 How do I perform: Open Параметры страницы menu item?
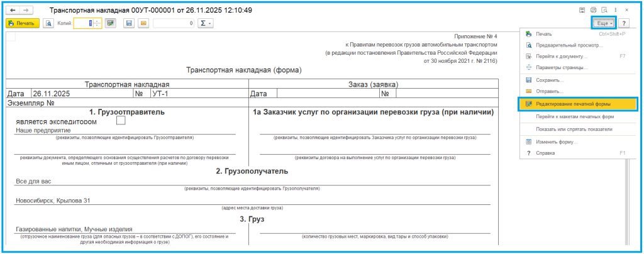pos(578,67)
